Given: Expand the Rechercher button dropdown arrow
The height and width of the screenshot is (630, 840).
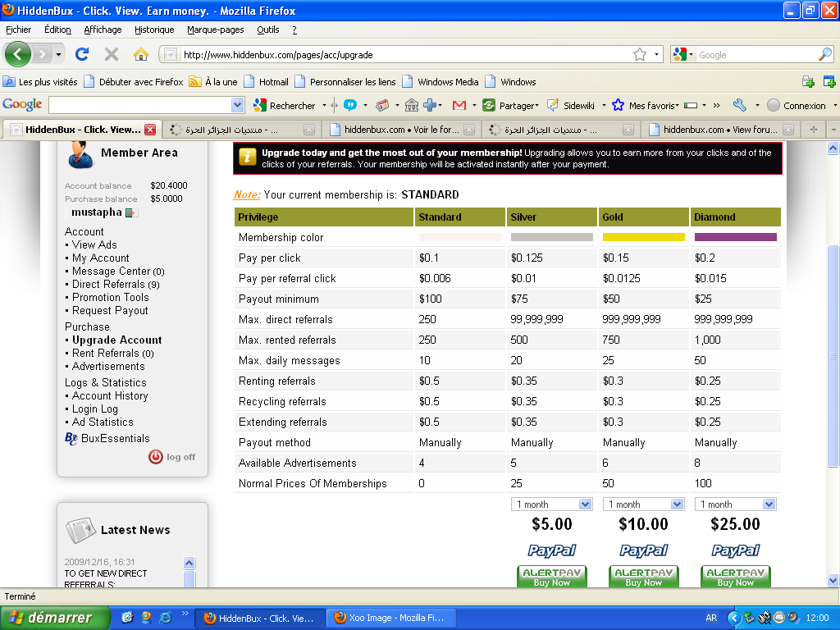Looking at the screenshot, I should pyautogui.click(x=324, y=106).
